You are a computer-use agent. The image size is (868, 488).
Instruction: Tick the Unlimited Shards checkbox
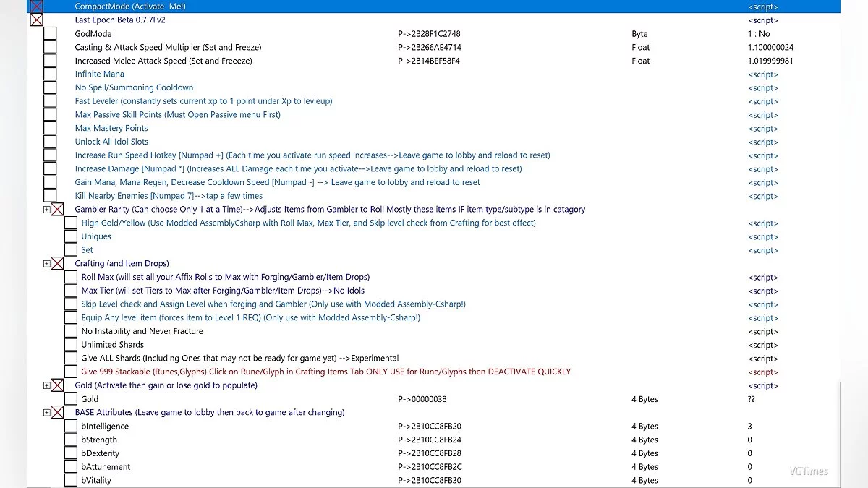tap(70, 345)
